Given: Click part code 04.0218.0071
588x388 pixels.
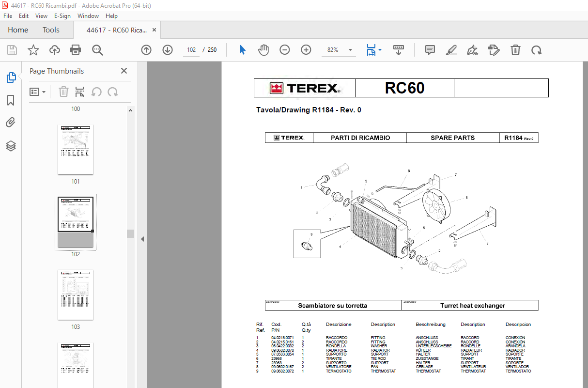Looking at the screenshot, I should [x=283, y=338].
